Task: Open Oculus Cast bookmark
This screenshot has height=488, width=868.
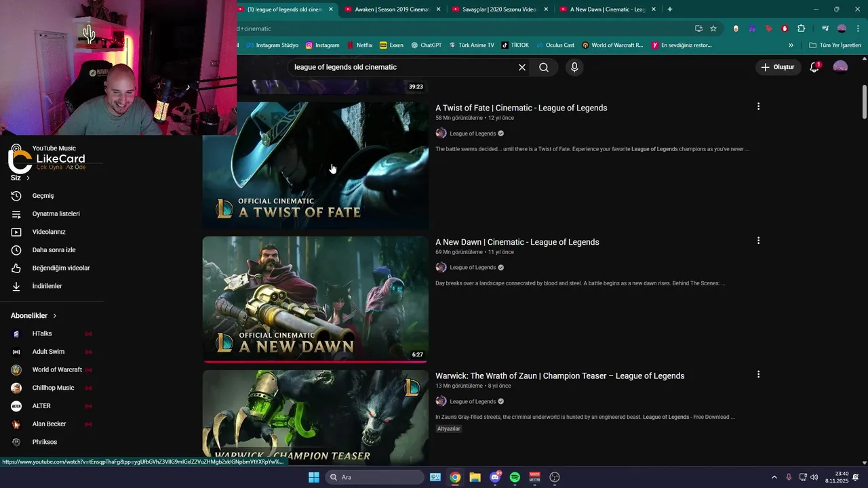Action: (555, 45)
